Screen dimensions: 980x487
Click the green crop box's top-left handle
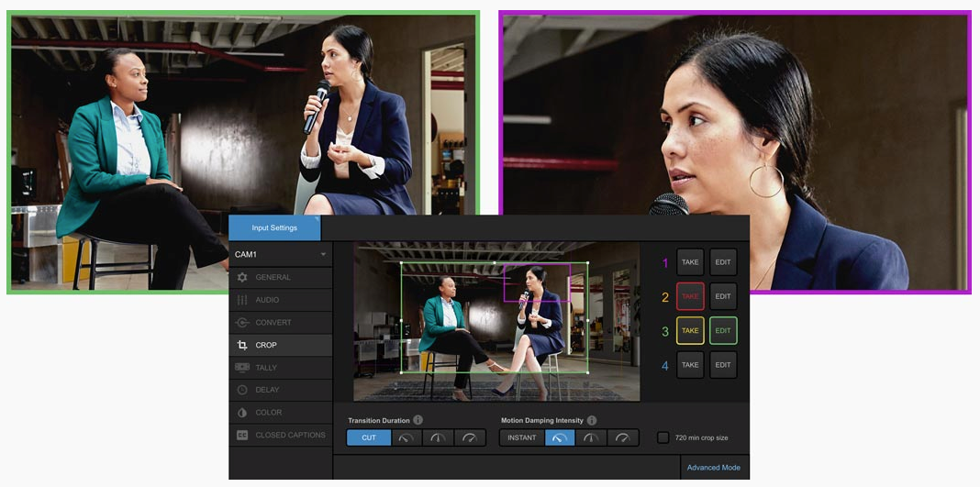point(401,263)
